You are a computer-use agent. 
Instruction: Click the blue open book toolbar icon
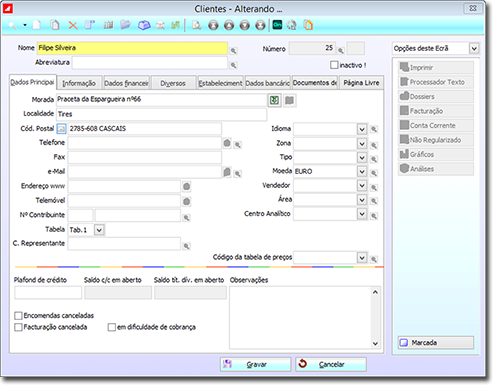click(x=144, y=25)
